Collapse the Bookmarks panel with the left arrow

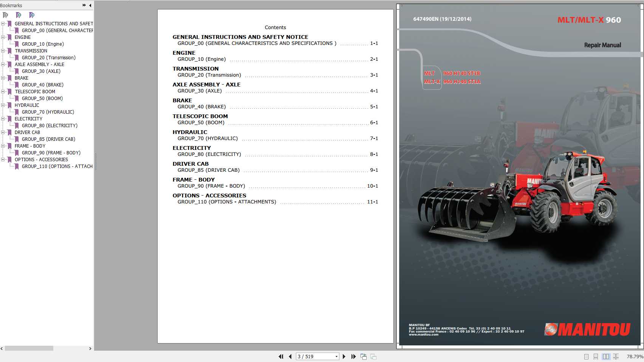click(x=90, y=5)
